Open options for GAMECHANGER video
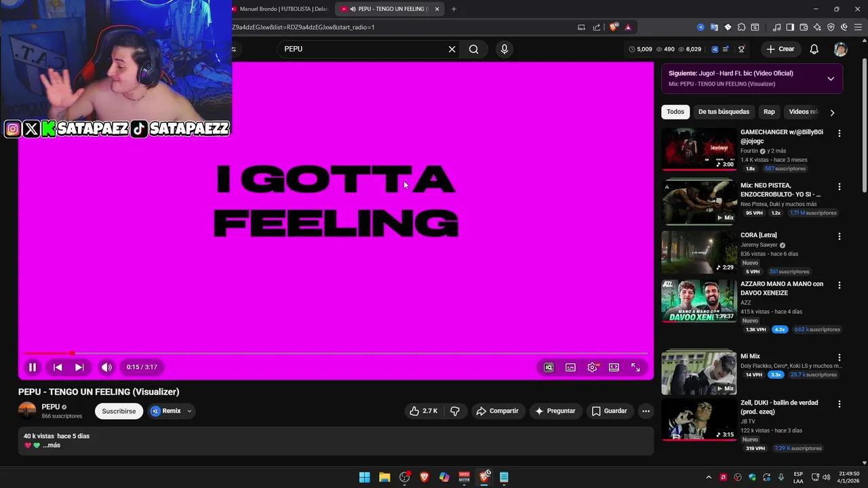Screen dimensions: 868x488 click(840, 134)
